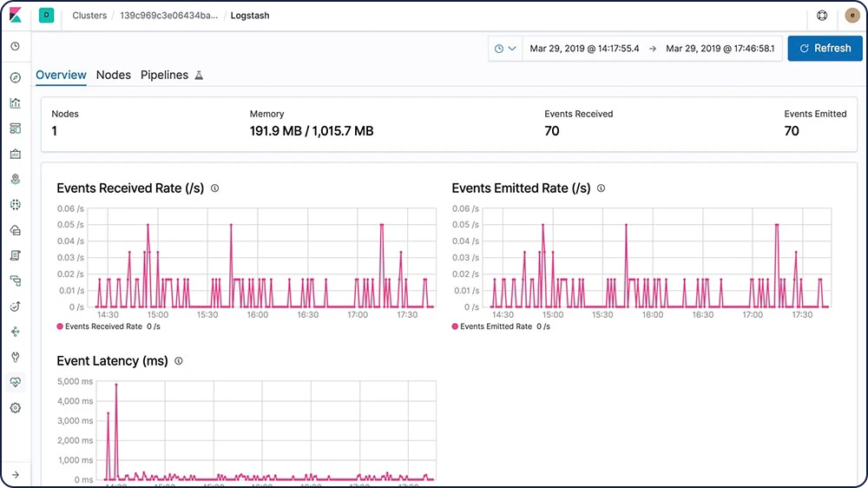868x488 pixels.
Task: Open the space selector D avatar
Action: coord(47,15)
